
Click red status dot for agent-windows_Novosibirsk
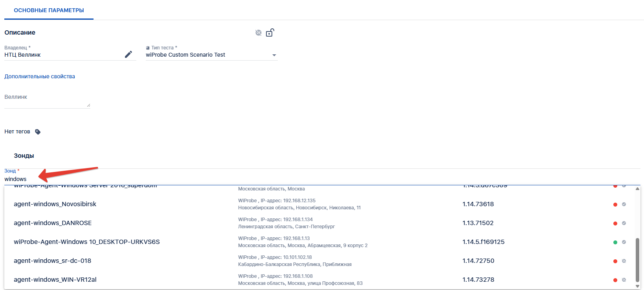(615, 205)
